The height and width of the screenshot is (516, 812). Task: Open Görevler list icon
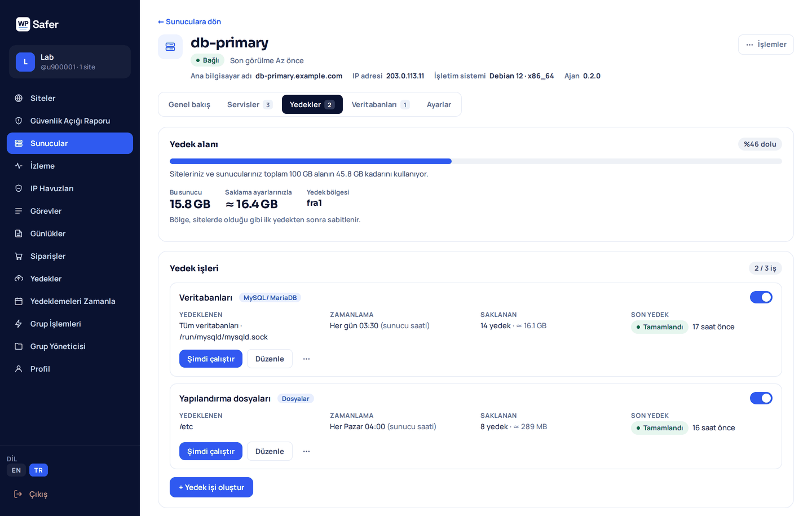pyautogui.click(x=19, y=211)
